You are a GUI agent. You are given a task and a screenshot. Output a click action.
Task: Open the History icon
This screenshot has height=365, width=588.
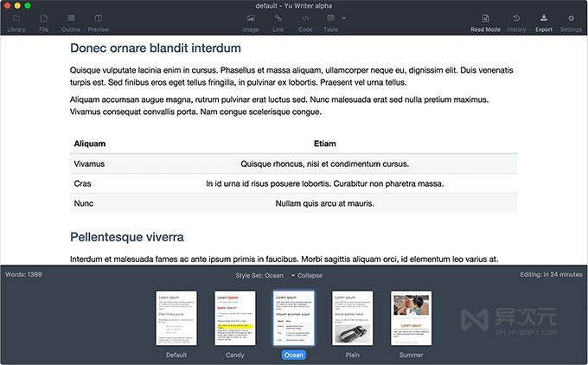click(x=516, y=18)
